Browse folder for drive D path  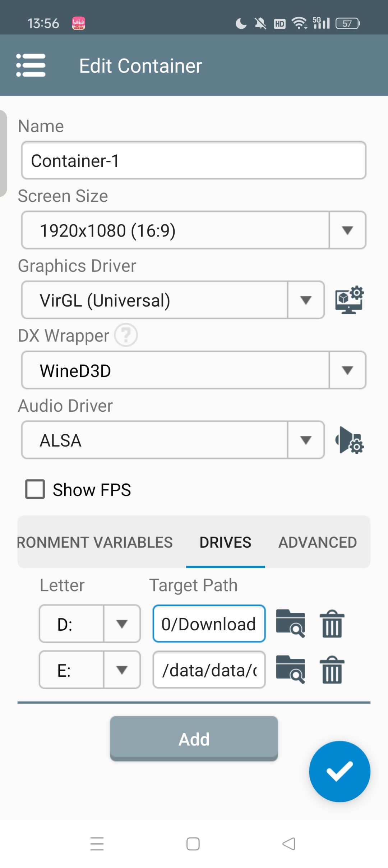tap(290, 623)
